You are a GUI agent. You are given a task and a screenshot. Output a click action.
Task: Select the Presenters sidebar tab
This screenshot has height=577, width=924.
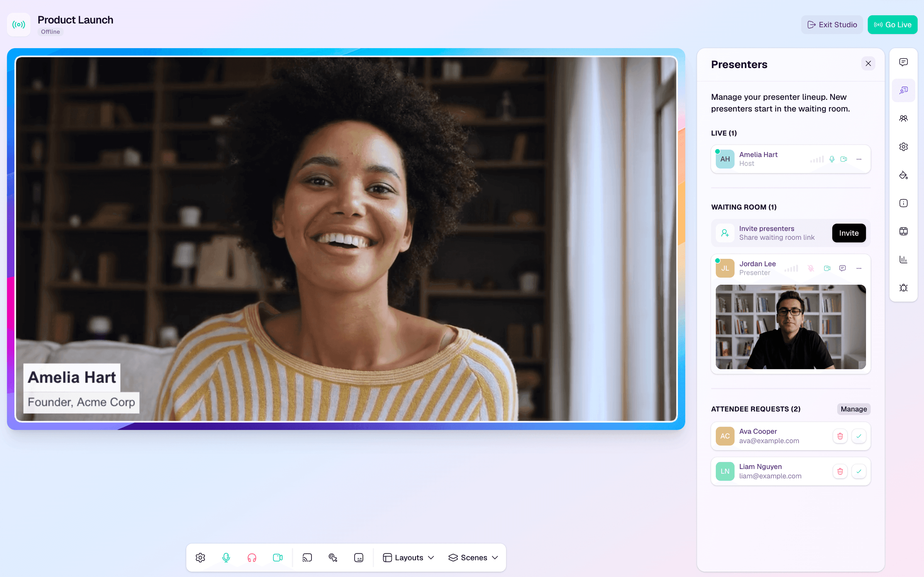[903, 91]
